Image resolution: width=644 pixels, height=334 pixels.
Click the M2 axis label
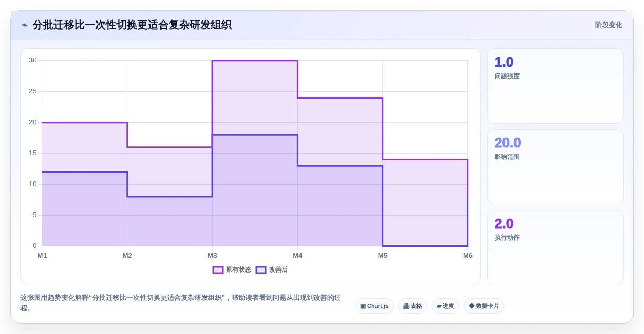pyautogui.click(x=127, y=256)
